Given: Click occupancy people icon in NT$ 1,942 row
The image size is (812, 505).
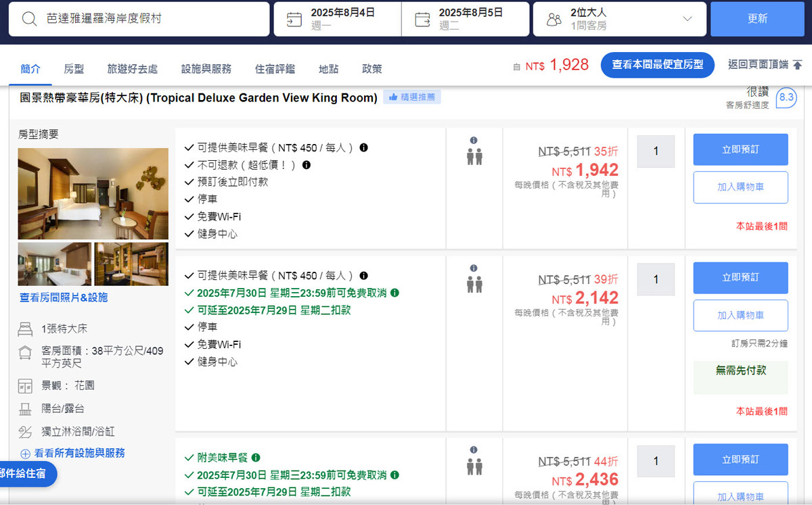Looking at the screenshot, I should coord(474,156).
